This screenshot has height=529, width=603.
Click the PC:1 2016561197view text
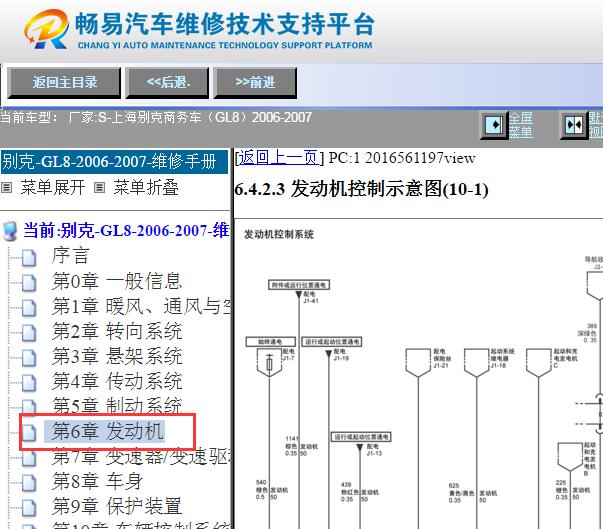point(402,158)
